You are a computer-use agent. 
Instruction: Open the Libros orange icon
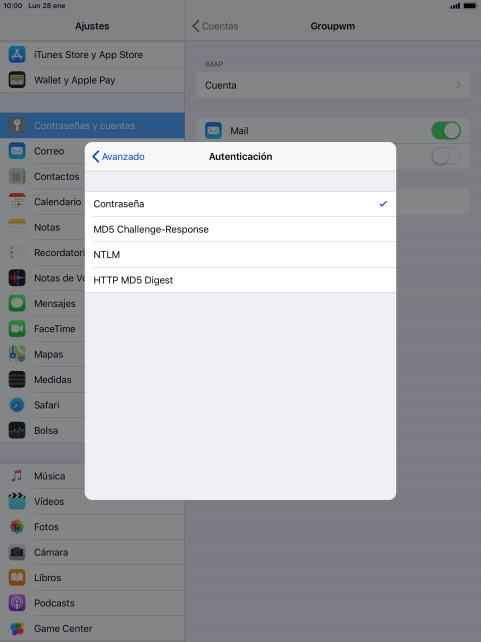tap(17, 578)
